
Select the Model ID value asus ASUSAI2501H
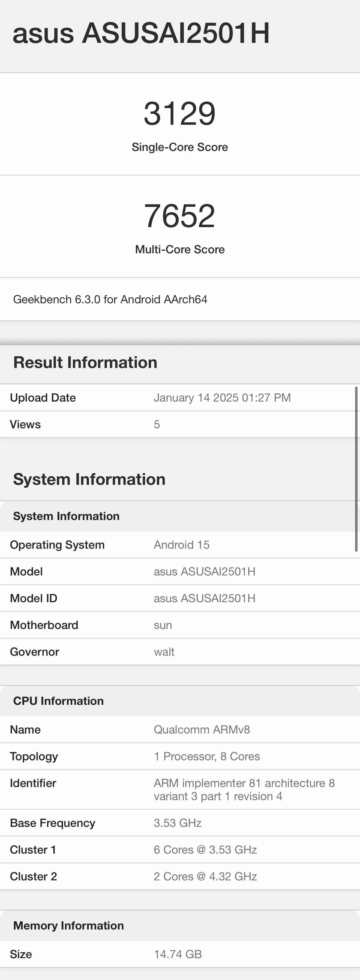205,598
